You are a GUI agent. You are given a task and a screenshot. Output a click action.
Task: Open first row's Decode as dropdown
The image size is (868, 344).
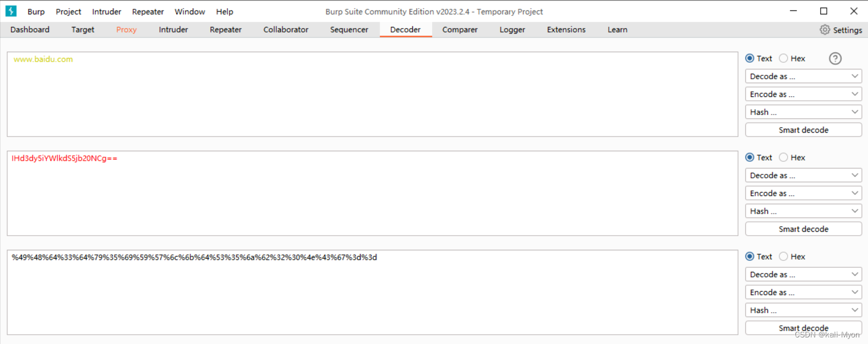click(x=803, y=77)
